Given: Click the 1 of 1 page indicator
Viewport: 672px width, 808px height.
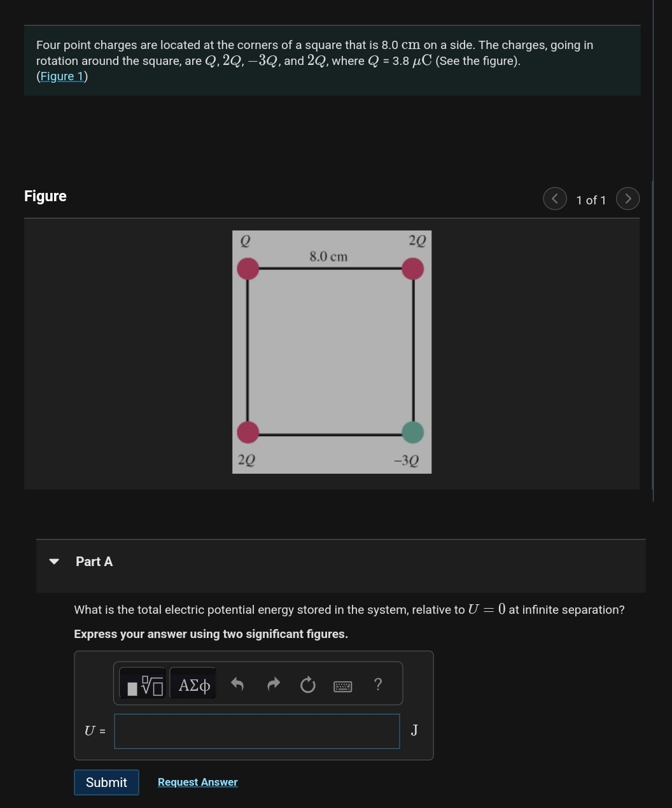Looking at the screenshot, I should [x=591, y=199].
